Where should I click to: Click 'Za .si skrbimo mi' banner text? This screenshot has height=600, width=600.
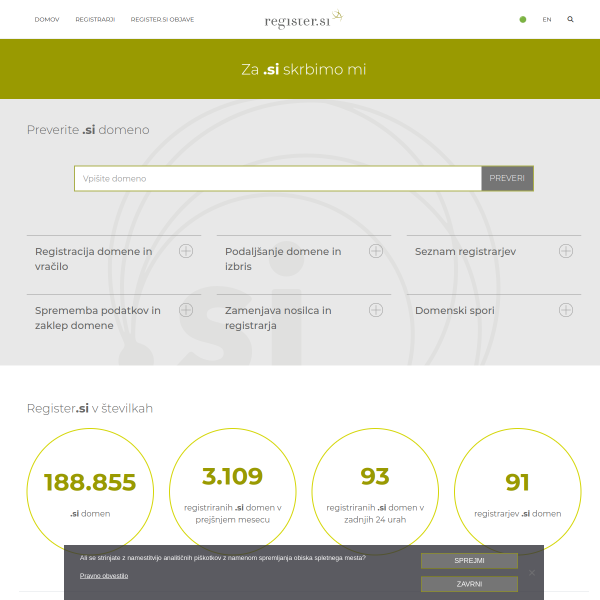click(x=303, y=69)
